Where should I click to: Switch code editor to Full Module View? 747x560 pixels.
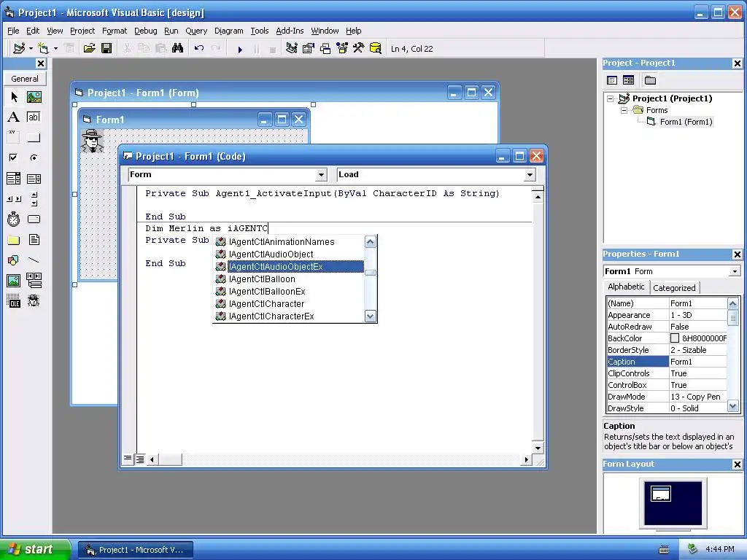tap(140, 459)
